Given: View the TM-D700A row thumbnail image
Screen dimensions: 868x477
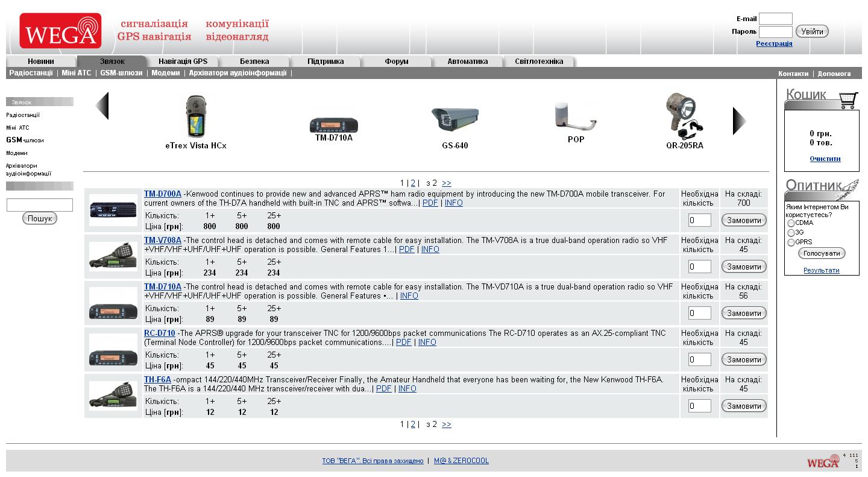Looking at the screenshot, I should tap(113, 210).
